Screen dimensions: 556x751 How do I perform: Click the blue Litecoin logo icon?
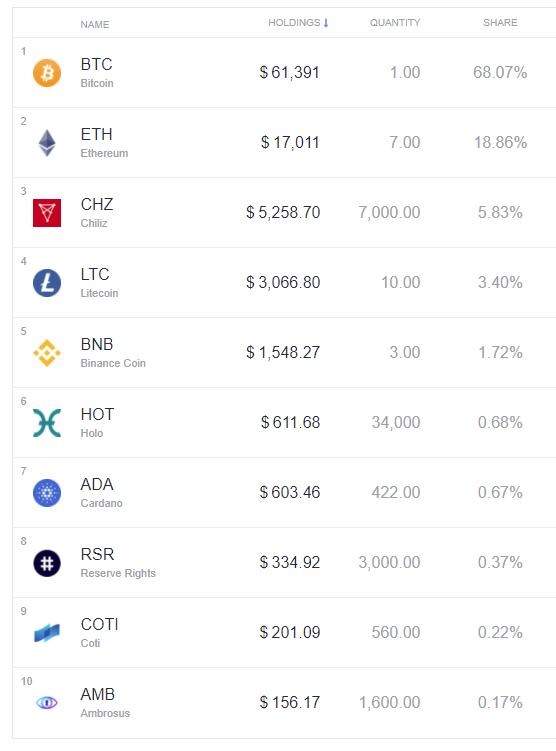click(x=47, y=283)
